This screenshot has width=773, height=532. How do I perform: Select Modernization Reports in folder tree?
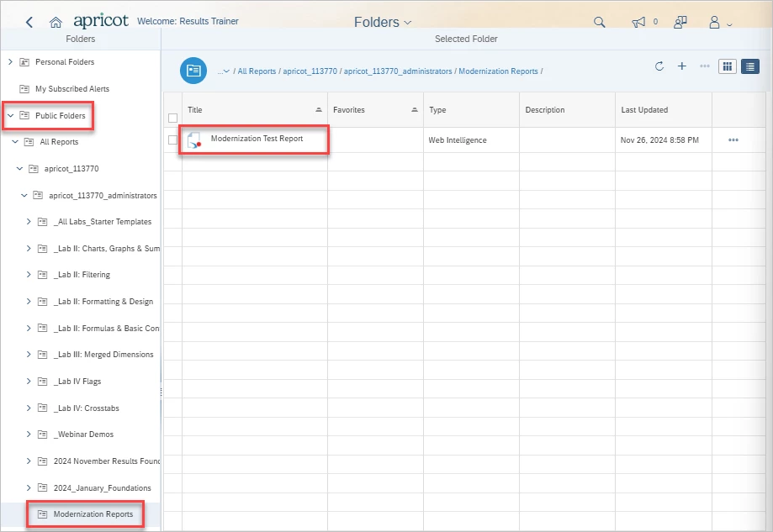point(93,514)
